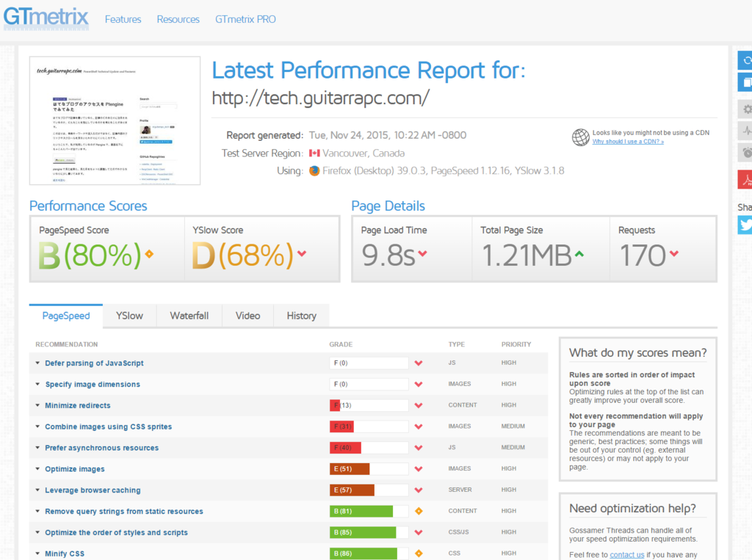Image resolution: width=752 pixels, height=560 pixels.
Task: Click red trend arrow on Minimize redirects row
Action: pos(419,405)
